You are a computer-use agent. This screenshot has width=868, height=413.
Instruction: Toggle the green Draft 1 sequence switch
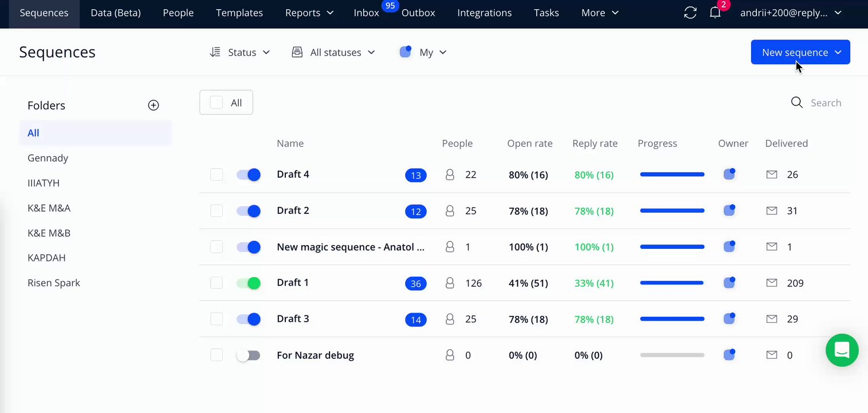[249, 283]
